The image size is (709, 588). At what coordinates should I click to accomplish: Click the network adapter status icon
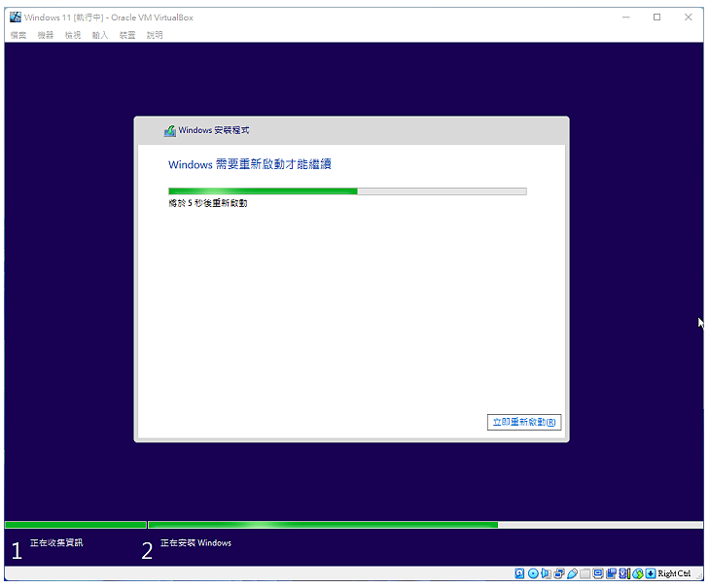559,573
